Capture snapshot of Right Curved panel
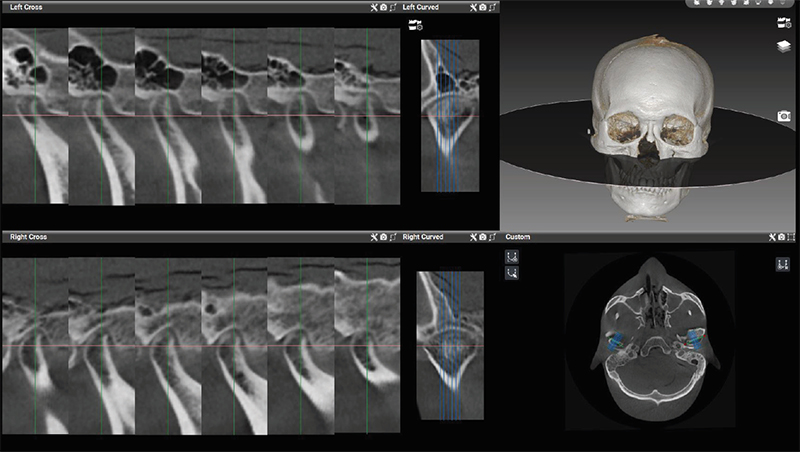The width and height of the screenshot is (800, 452). (483, 237)
